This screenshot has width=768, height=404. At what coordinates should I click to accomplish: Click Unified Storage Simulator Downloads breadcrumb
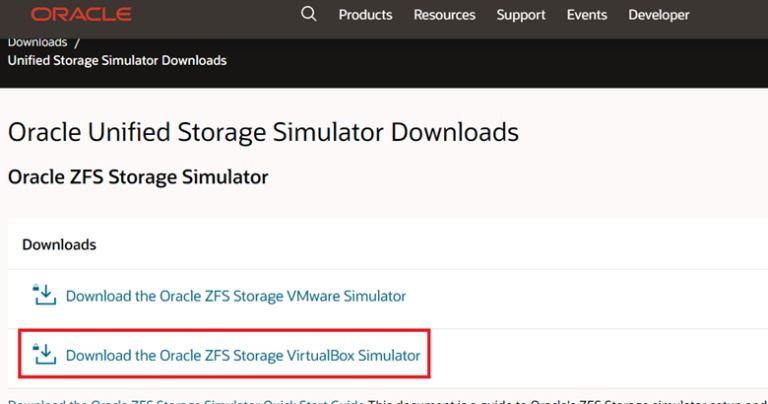117,60
